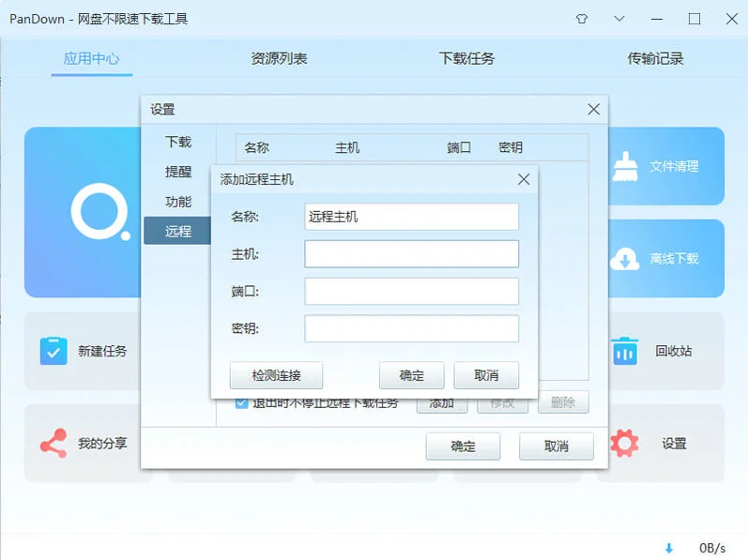Click the 密钥 input field
Viewport: 748px width, 560px height.
(x=412, y=328)
